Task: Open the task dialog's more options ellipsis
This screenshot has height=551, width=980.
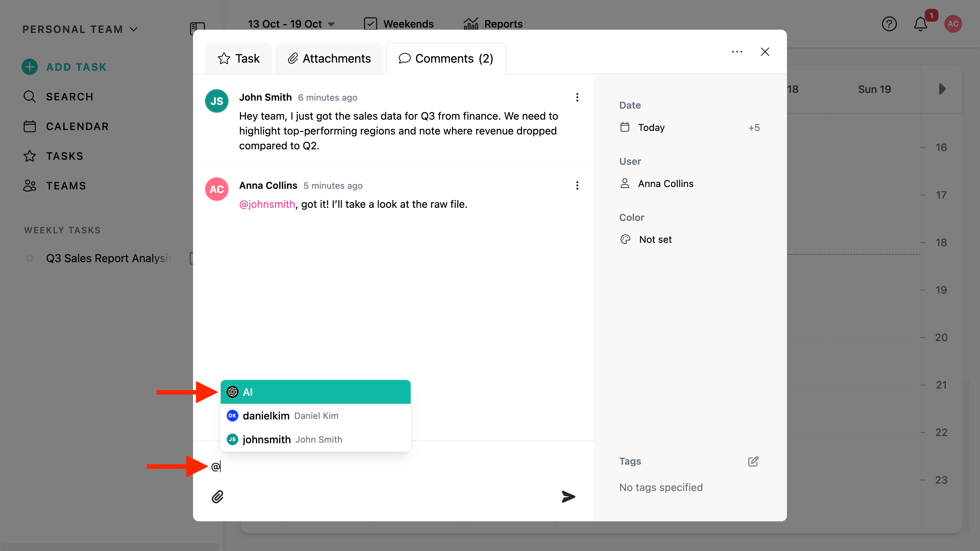Action: 737,52
